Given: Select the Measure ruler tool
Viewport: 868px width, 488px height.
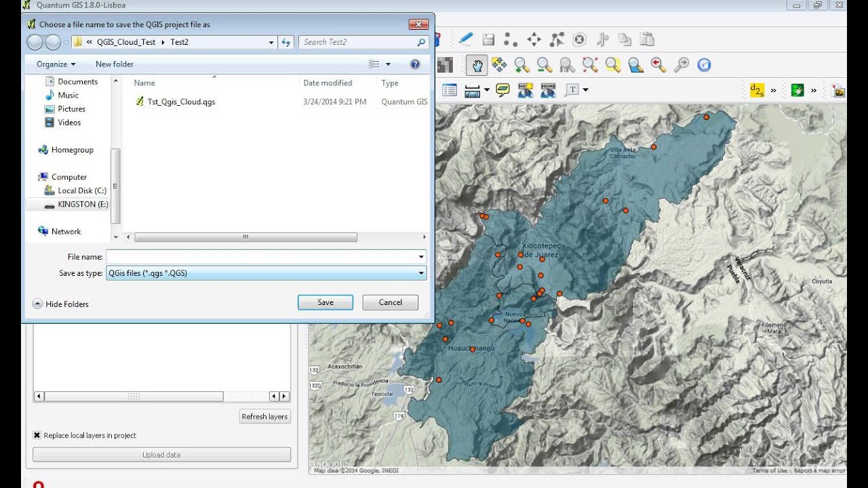Looking at the screenshot, I should [472, 90].
